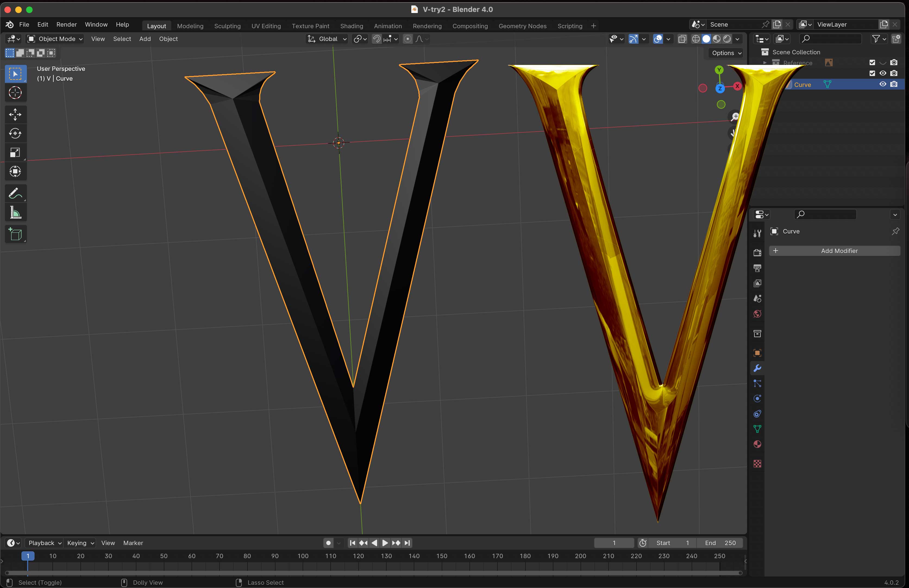Click the Blender logo menu
This screenshot has width=909, height=588.
pos(10,24)
